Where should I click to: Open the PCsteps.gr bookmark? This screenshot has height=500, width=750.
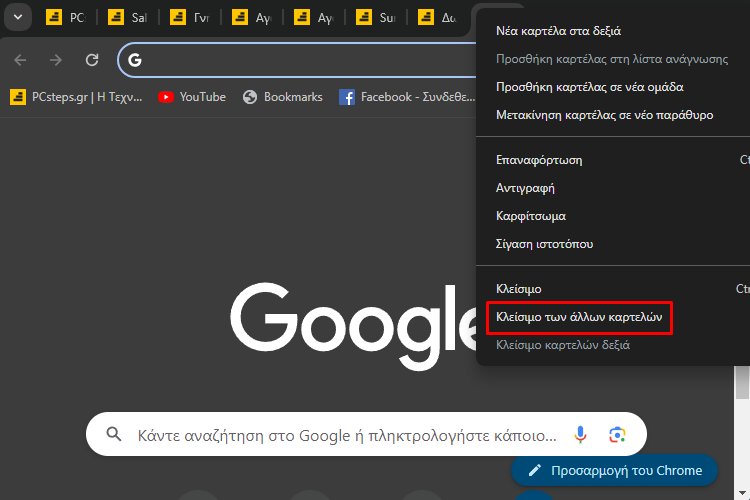(x=76, y=97)
